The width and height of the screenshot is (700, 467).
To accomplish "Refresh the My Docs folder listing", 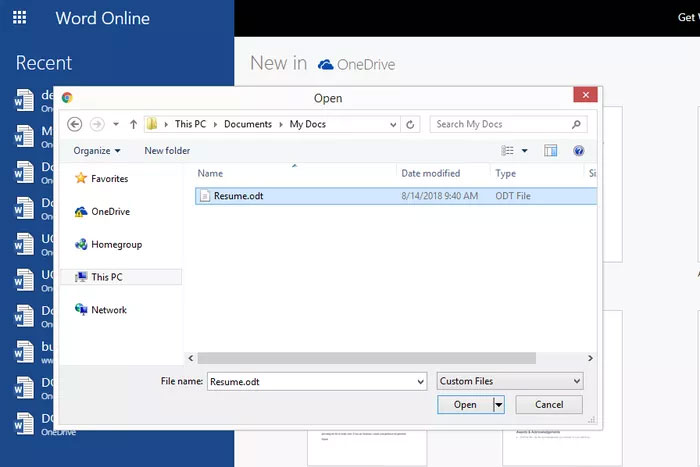I will 410,125.
